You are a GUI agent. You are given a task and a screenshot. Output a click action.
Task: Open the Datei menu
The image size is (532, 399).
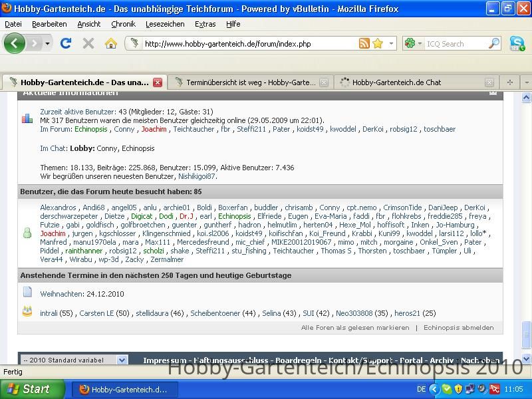13,24
